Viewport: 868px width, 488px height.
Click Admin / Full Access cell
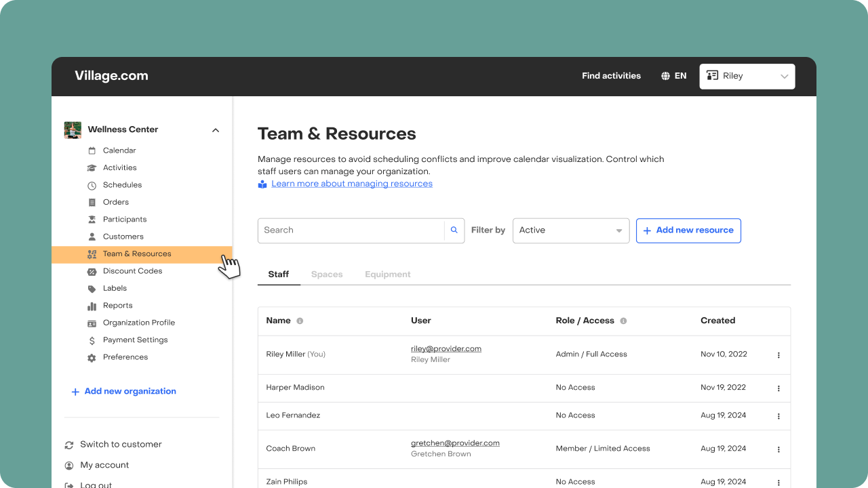(x=591, y=354)
